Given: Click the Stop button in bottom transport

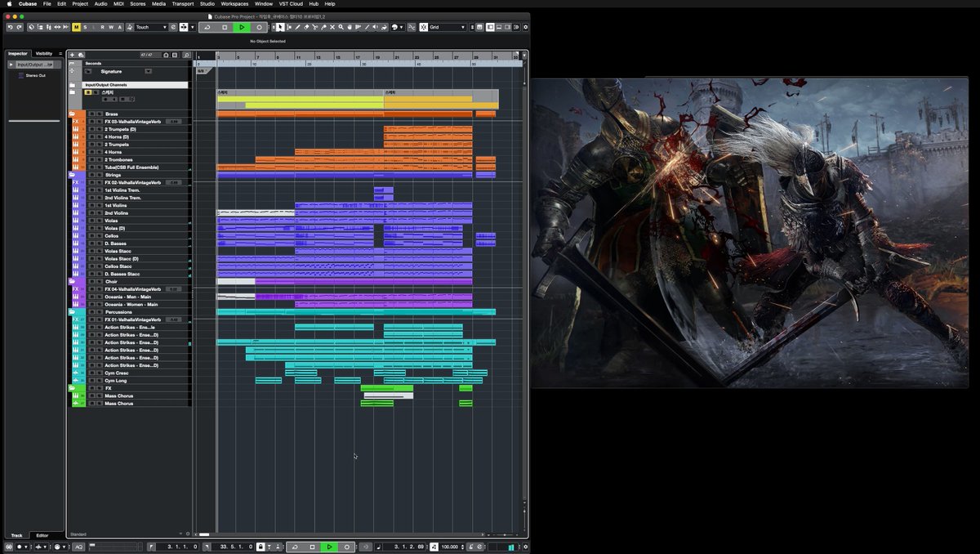Looking at the screenshot, I should point(312,547).
